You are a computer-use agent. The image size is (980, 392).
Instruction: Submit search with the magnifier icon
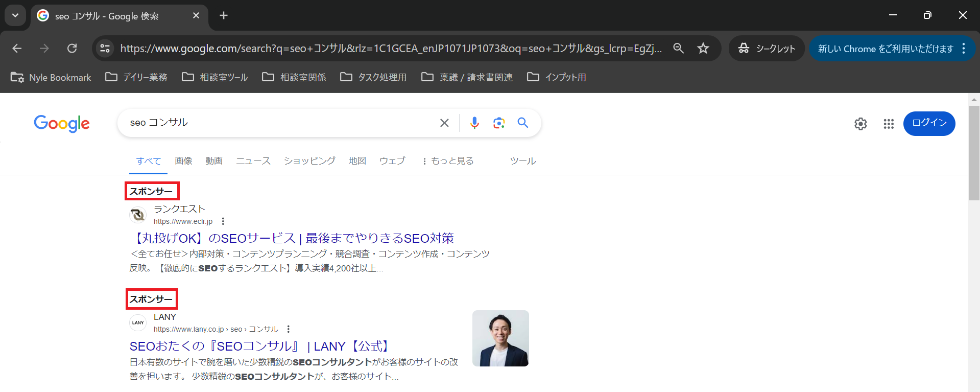(523, 123)
